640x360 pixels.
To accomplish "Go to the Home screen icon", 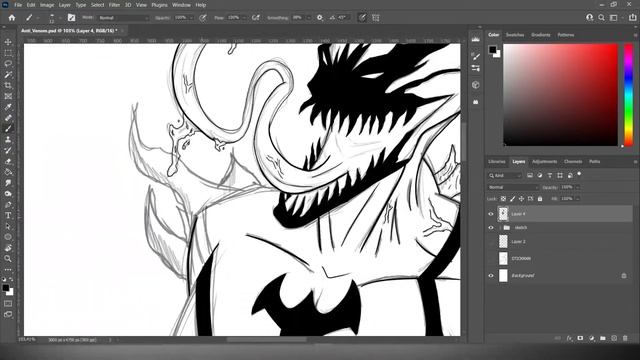I will click(12, 18).
